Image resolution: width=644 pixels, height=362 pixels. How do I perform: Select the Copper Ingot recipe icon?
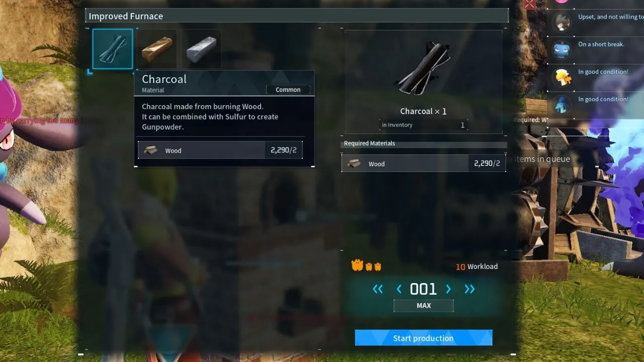[157, 49]
